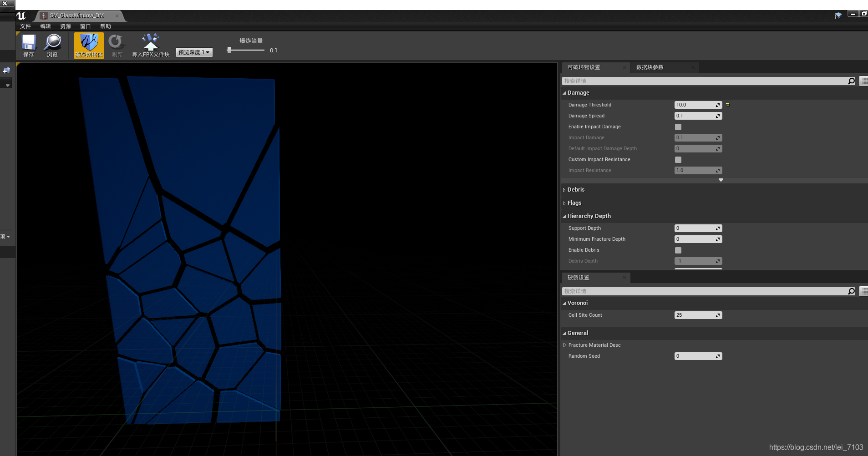
Task: Open the 资源 menu
Action: coord(66,26)
